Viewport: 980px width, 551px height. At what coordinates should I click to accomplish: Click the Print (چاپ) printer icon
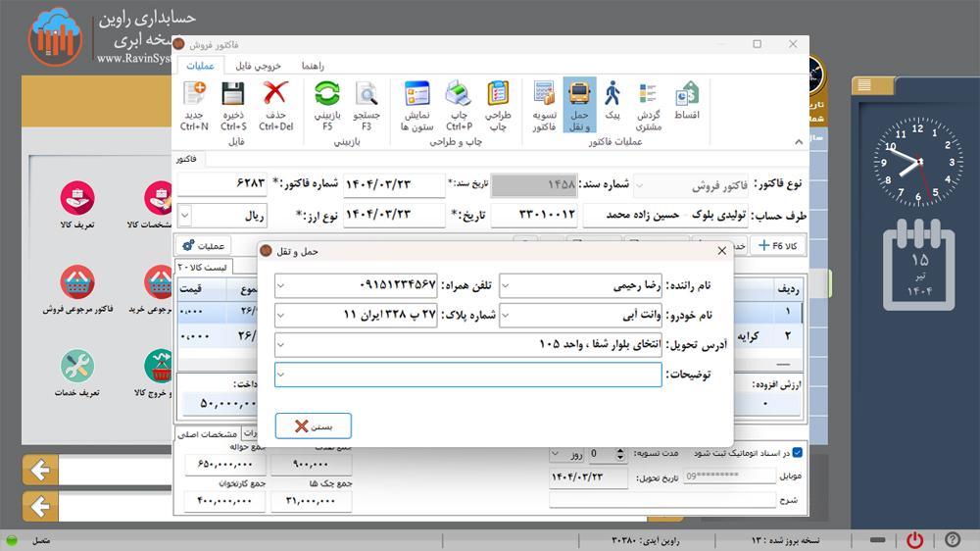click(x=459, y=96)
